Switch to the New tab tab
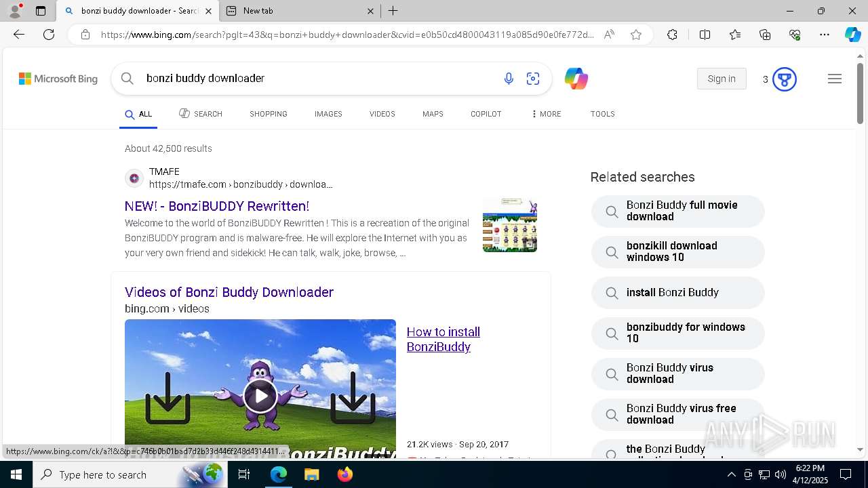 300,11
